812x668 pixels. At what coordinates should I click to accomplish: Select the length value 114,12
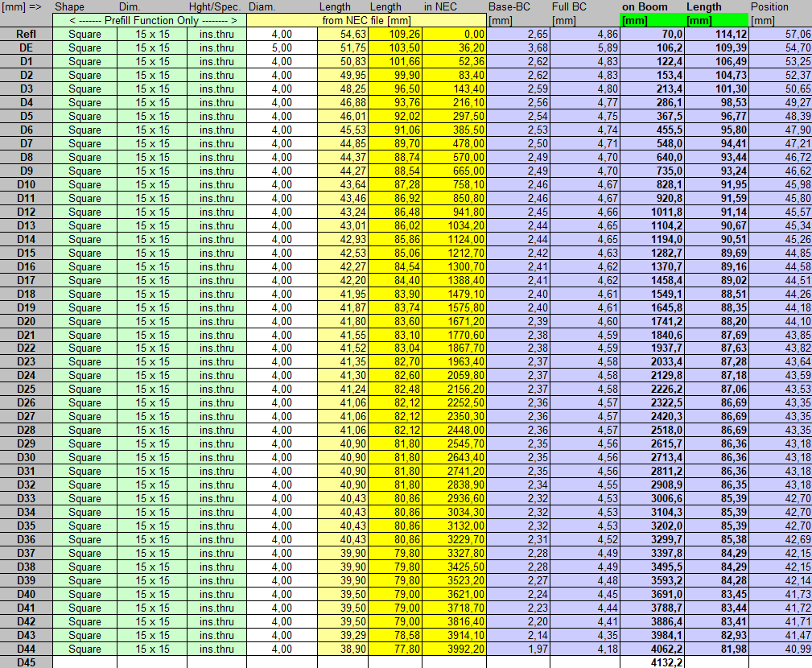pyautogui.click(x=717, y=34)
